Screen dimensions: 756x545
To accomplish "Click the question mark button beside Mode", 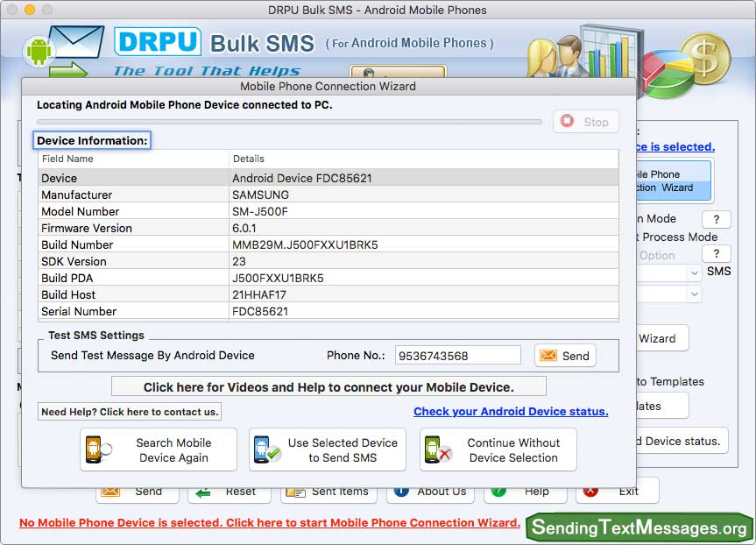I will [717, 219].
